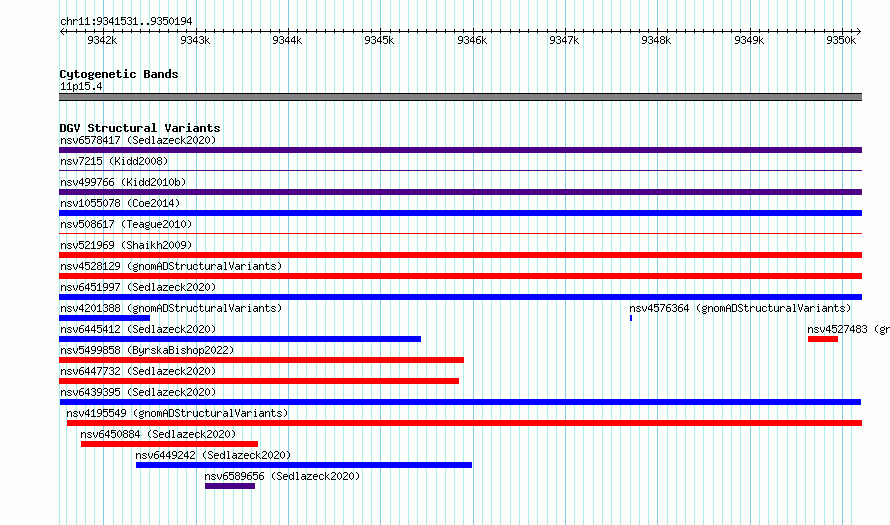Image resolution: width=890 pixels, height=525 pixels.
Task: Click the nsv6439395 (Sedlazeck2020) blue bar
Action: point(460,402)
